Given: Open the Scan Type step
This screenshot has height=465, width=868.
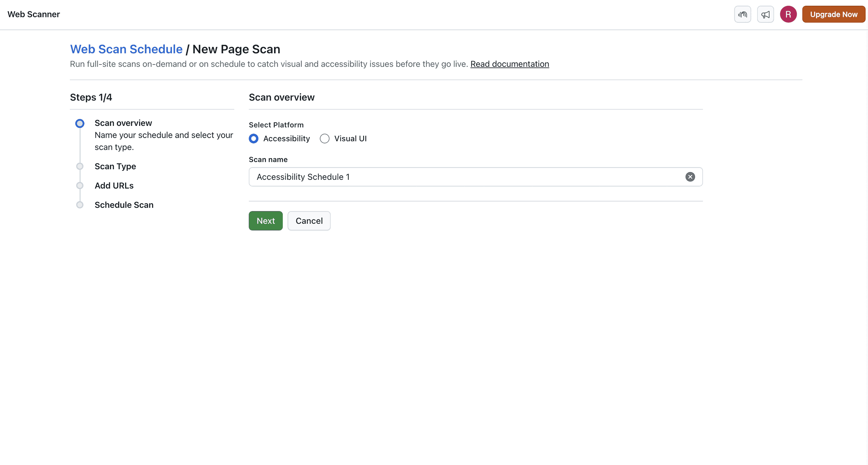Looking at the screenshot, I should [x=115, y=166].
